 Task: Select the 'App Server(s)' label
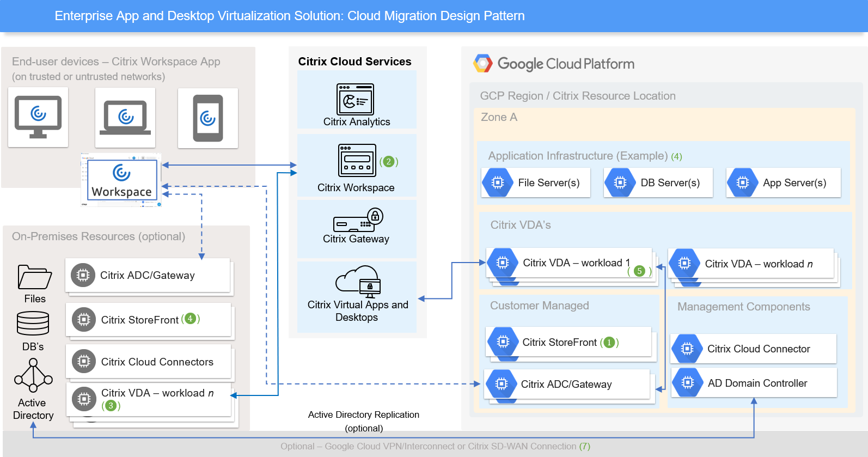tap(794, 183)
